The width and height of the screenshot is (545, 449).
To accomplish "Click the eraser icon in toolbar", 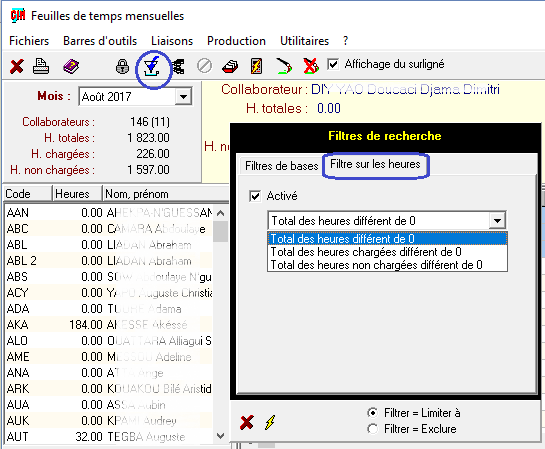I will (x=230, y=66).
